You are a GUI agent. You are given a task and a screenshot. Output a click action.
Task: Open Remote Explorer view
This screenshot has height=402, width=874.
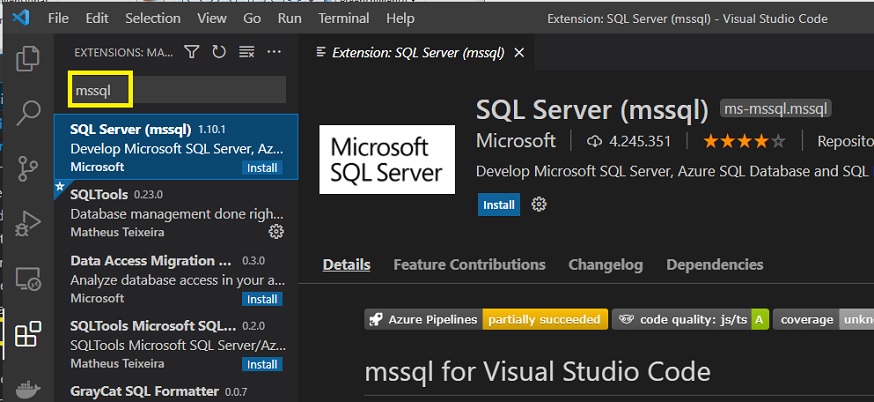[x=28, y=278]
